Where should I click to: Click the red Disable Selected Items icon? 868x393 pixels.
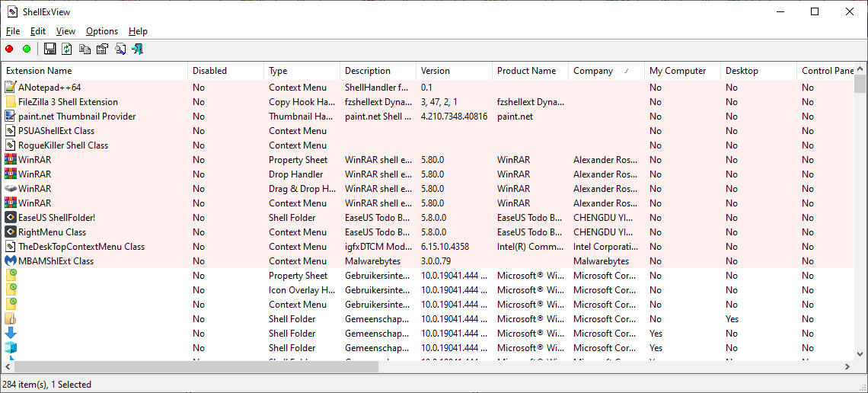coord(9,50)
